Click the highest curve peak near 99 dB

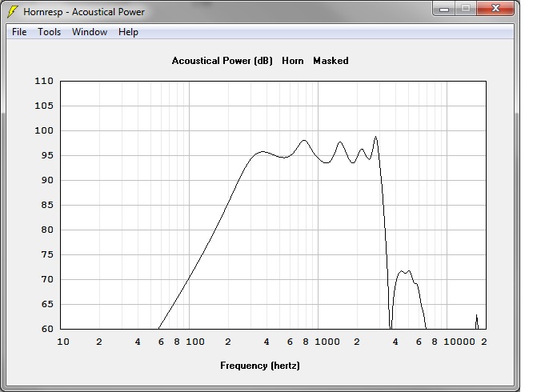tap(375, 137)
